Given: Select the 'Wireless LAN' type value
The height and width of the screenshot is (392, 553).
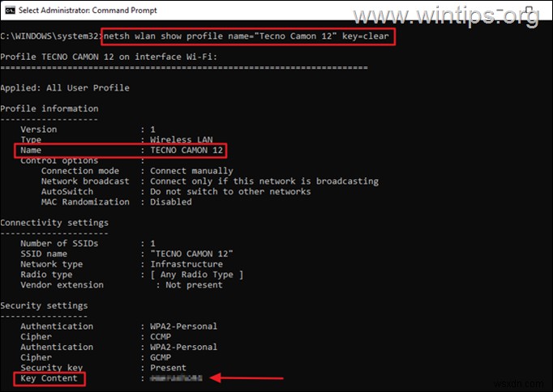Looking at the screenshot, I should pyautogui.click(x=182, y=140).
